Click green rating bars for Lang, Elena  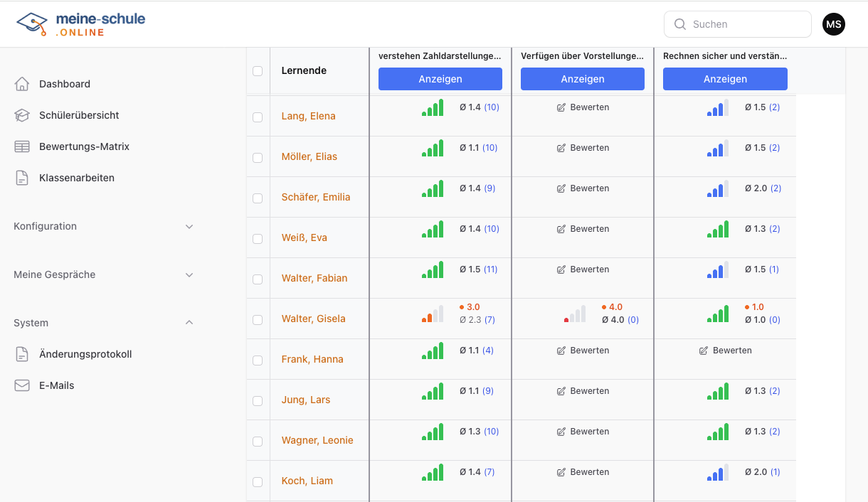pos(433,108)
